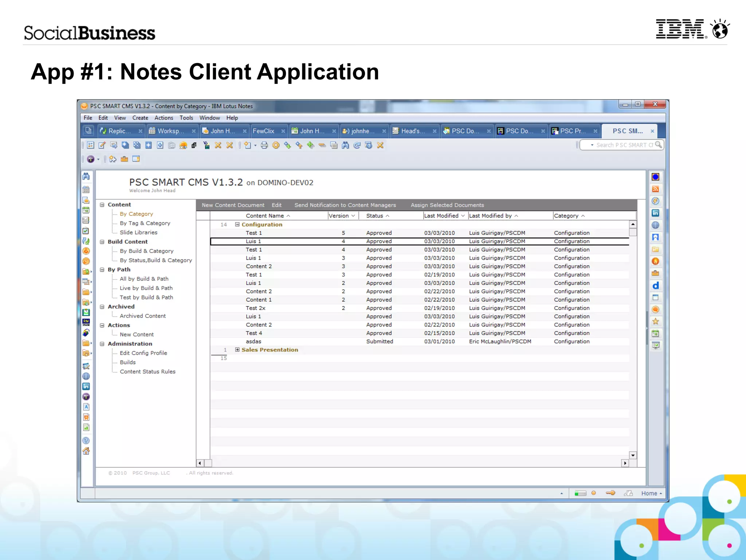The width and height of the screenshot is (746, 560).
Task: Click the Open List tab switcher icon
Action: 88,130
